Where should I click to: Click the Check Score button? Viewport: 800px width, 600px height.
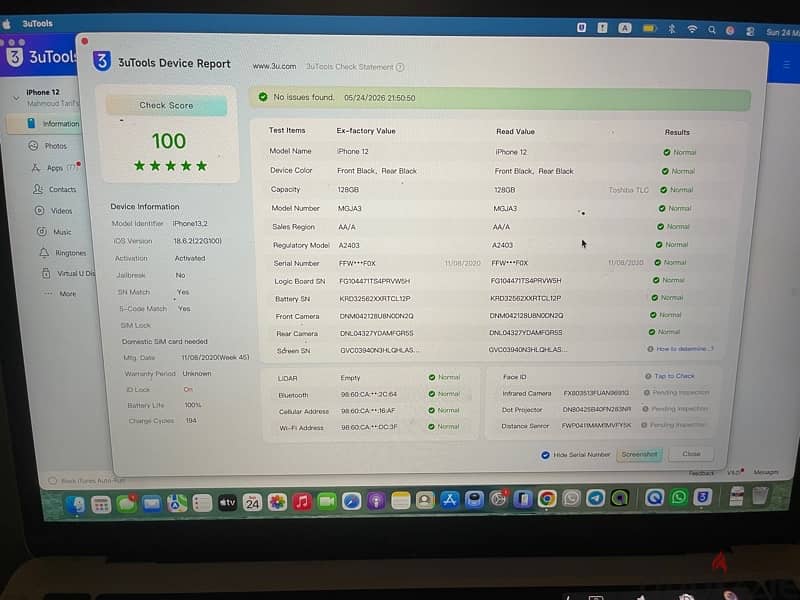pyautogui.click(x=166, y=105)
